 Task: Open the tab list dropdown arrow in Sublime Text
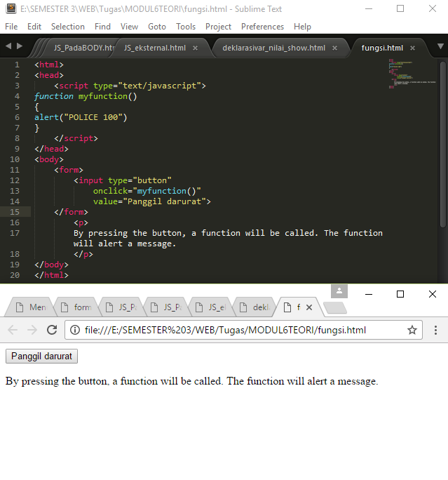click(440, 46)
